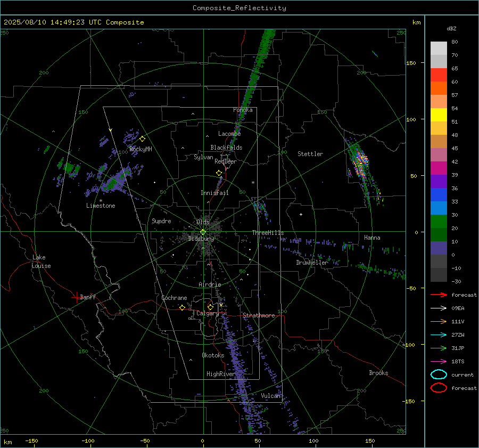Click the Okotoks town label
This screenshot has width=479, height=448.
[213, 355]
